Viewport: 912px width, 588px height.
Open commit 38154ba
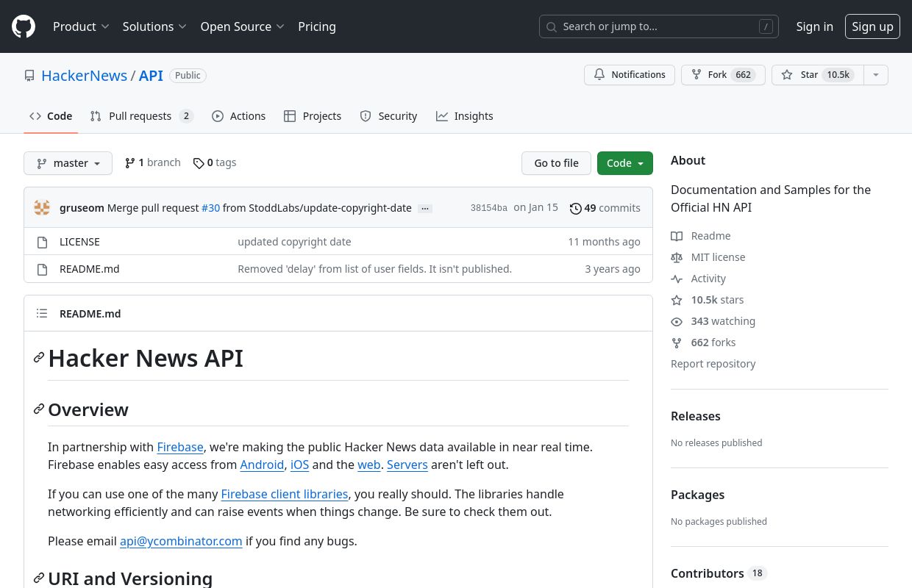coord(488,208)
